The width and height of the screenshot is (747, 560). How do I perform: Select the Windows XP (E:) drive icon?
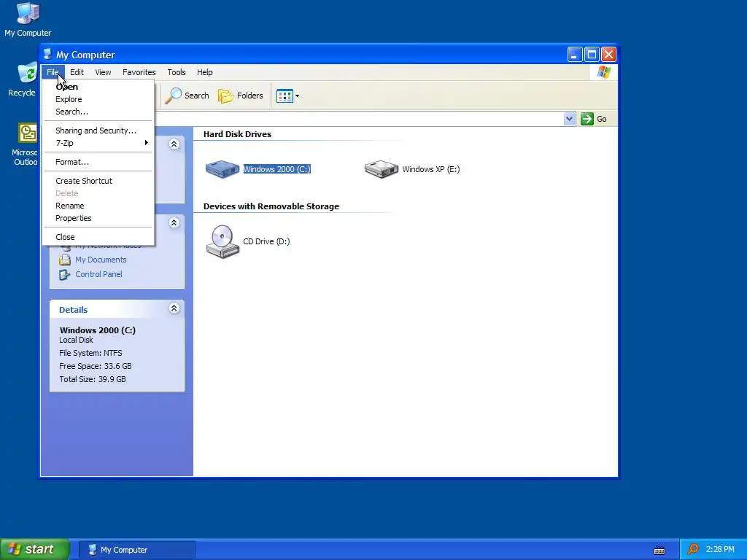click(381, 169)
